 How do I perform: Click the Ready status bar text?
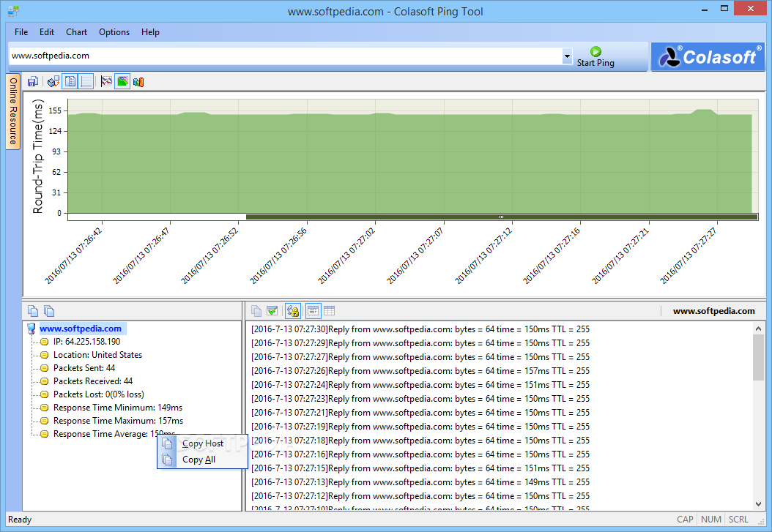(20, 520)
